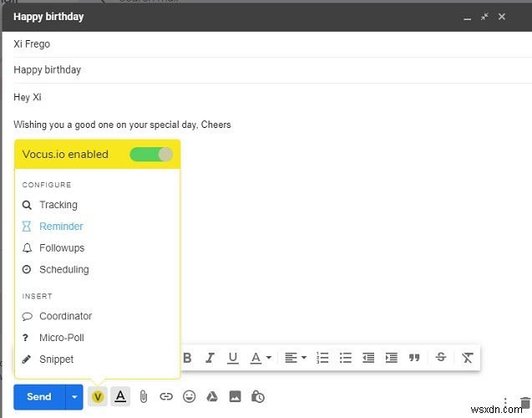Send the email
532x418 pixels.
[39, 397]
